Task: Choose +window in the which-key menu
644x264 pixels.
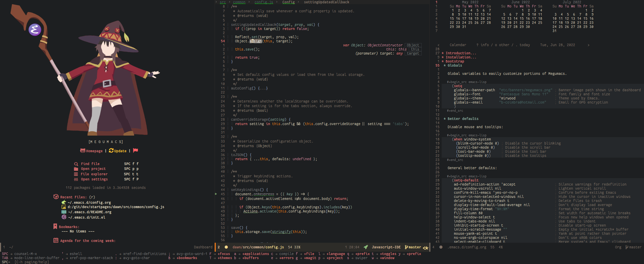Action: click(387, 258)
